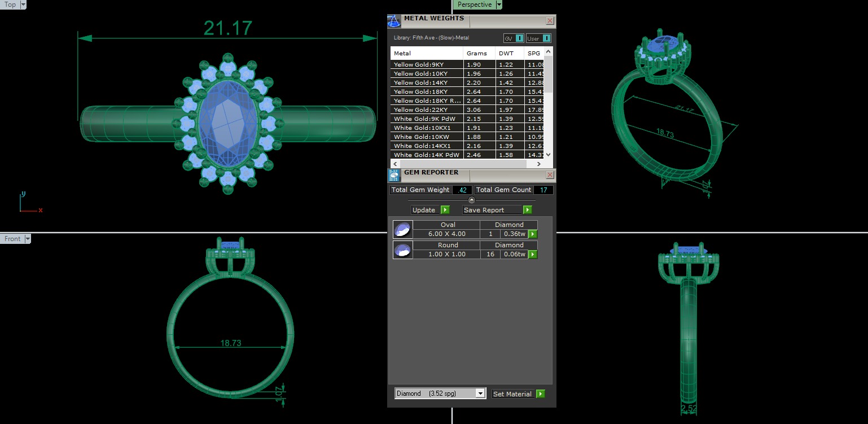Click the Total Gem Count value 17

point(543,190)
